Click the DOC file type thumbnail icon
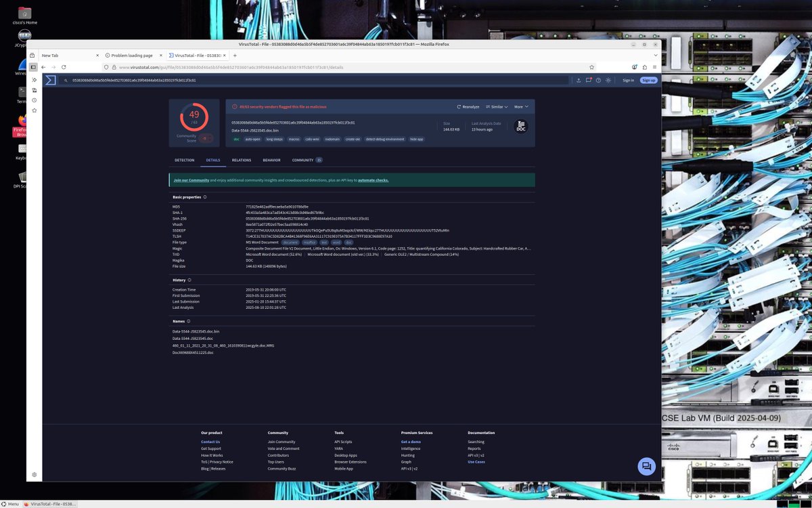812x508 pixels. [520, 126]
